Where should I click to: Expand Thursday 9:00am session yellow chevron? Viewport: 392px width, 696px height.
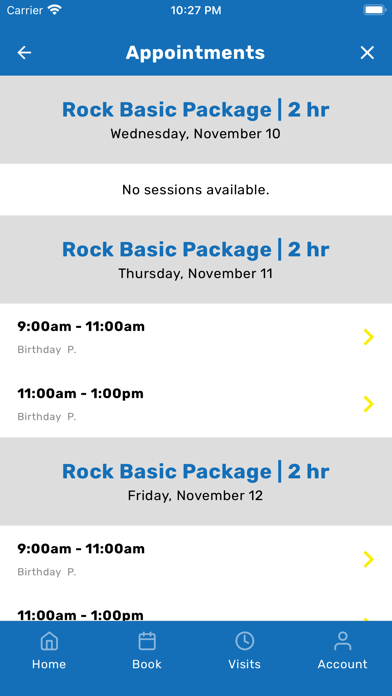click(368, 337)
